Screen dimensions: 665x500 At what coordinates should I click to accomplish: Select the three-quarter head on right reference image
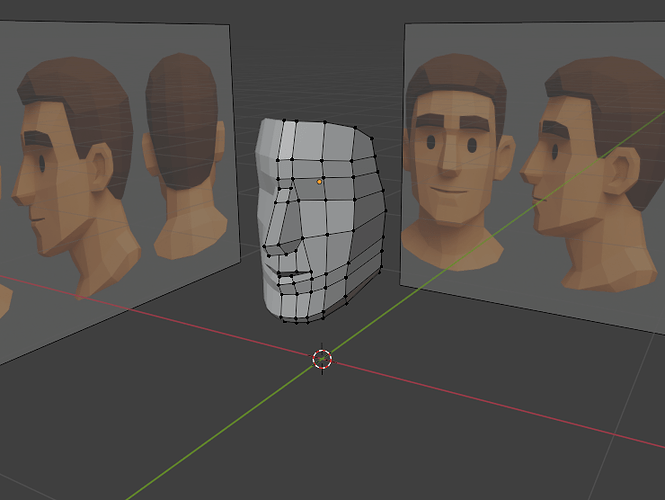point(594,174)
